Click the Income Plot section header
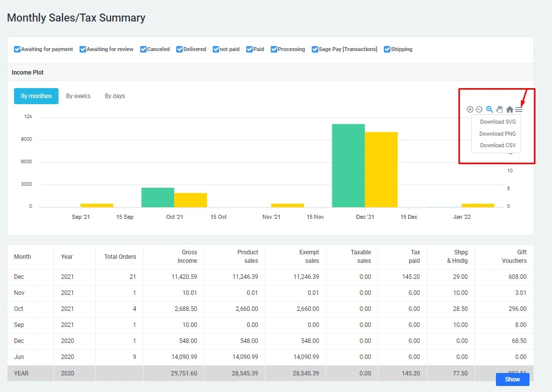This screenshot has height=392, width=552. pos(28,73)
